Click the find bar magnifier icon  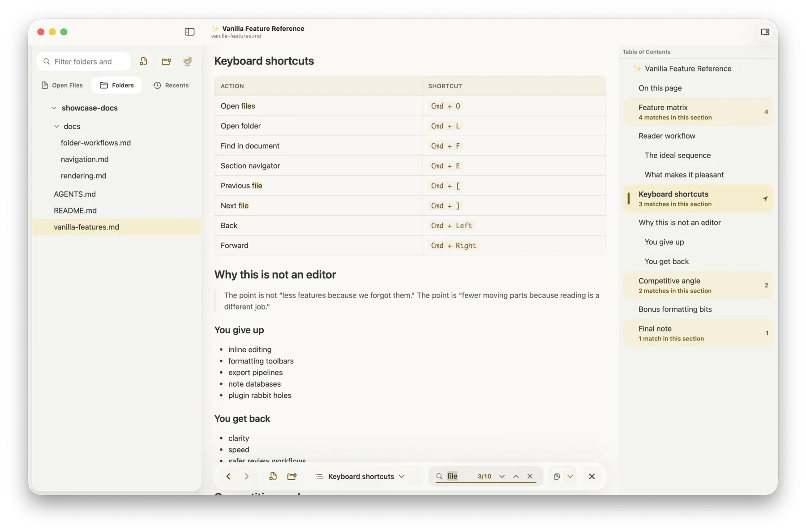coord(439,477)
